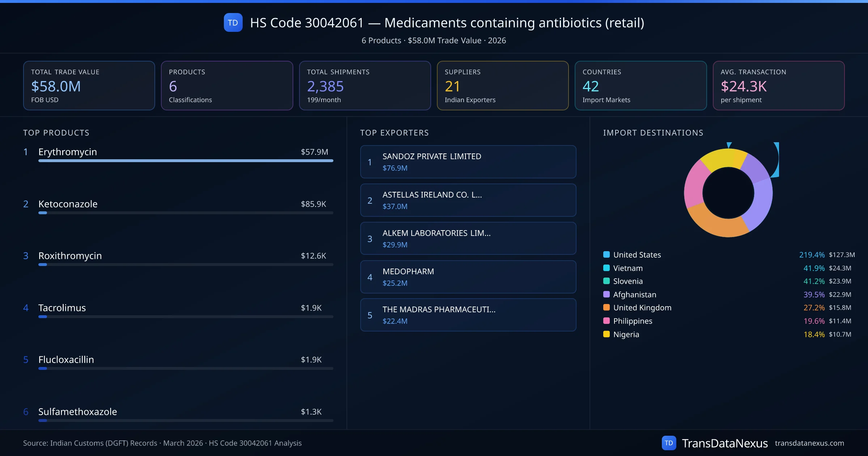The height and width of the screenshot is (456, 868).
Task: Select Ketoconazole in Top Products
Action: tap(68, 204)
